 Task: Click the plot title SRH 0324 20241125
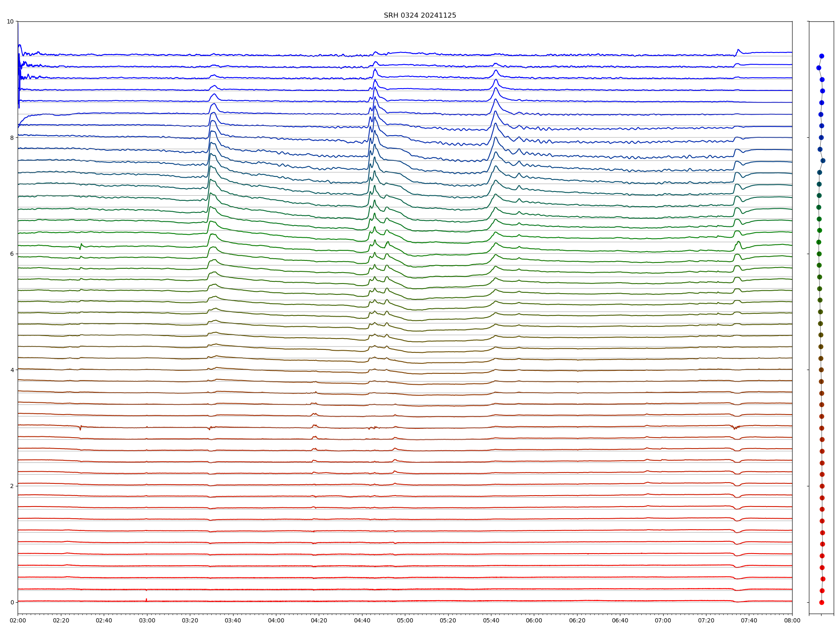420,16
